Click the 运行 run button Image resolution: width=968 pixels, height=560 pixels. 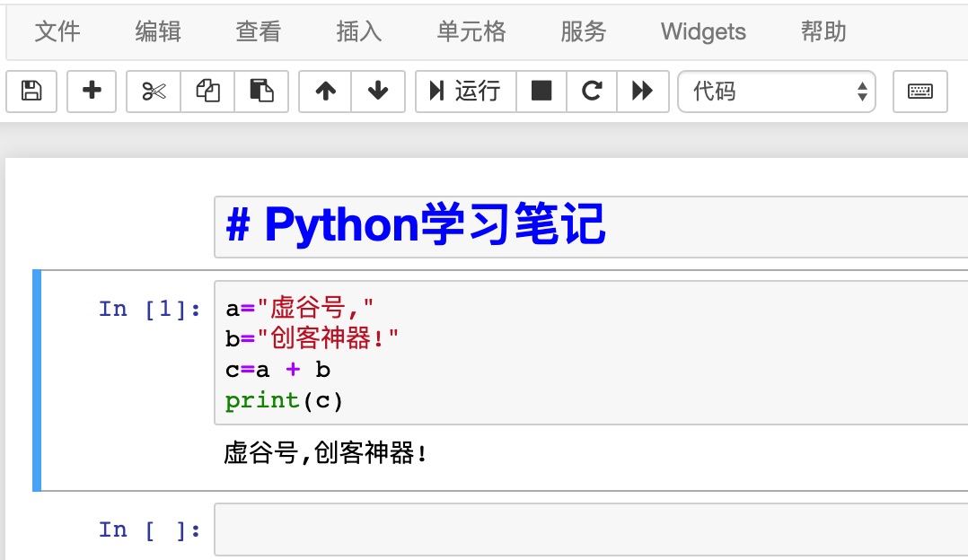[466, 92]
